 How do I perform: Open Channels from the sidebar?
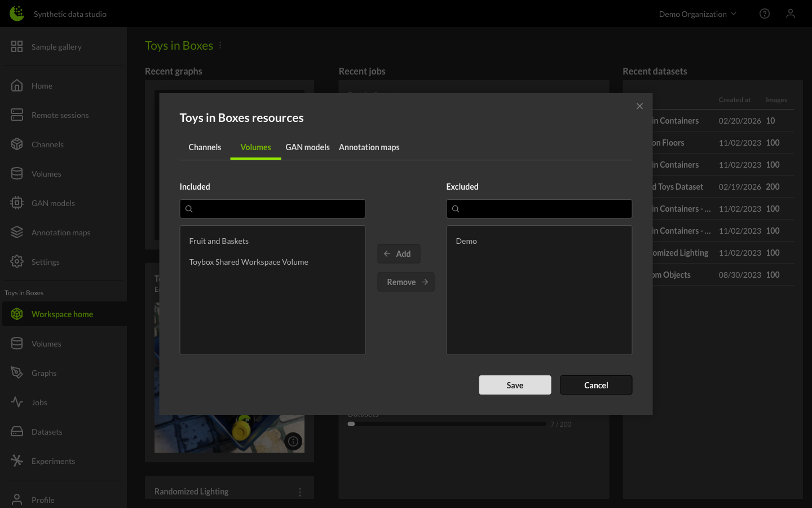coord(47,144)
